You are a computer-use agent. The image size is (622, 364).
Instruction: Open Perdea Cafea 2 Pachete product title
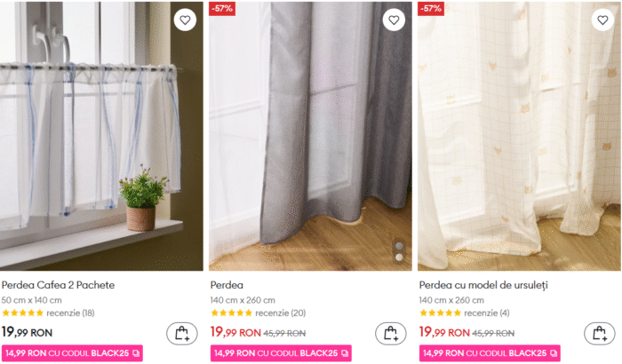coord(58,285)
